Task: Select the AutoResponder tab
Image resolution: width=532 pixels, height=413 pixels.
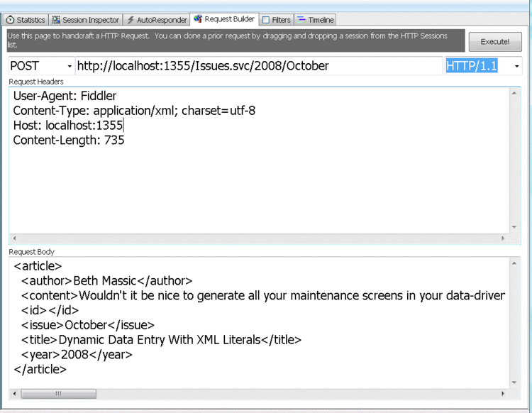Action: pos(157,20)
